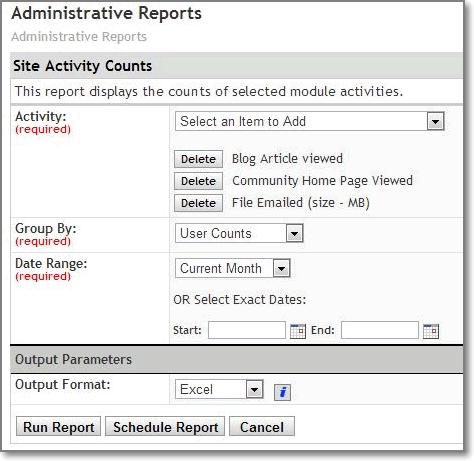Delete the Community Home Page Viewed activity
474x461 pixels.
[198, 181]
